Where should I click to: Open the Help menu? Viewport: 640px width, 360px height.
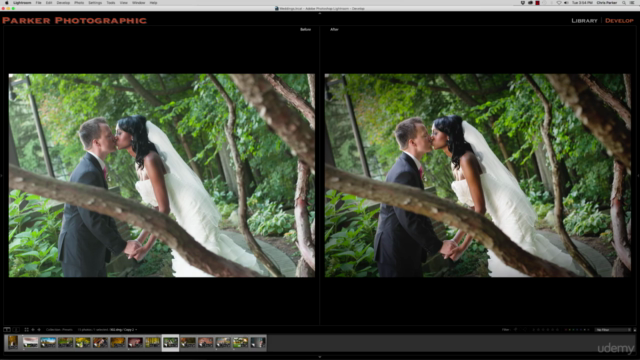coord(153,2)
